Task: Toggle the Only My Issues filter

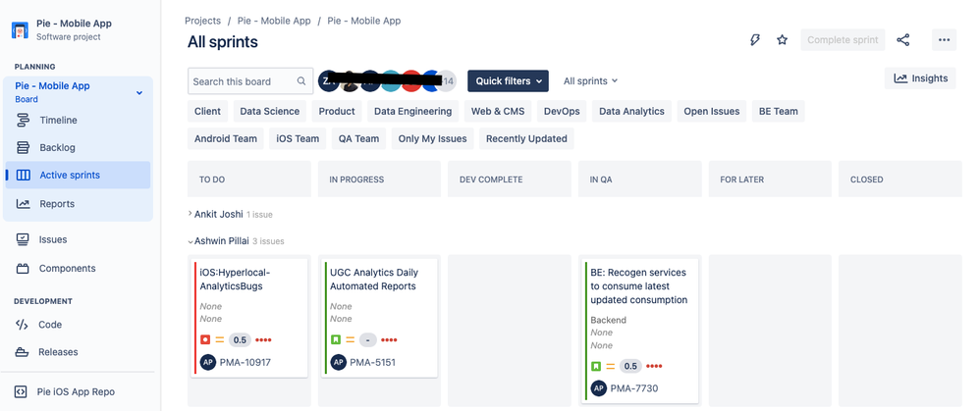Action: click(x=432, y=138)
